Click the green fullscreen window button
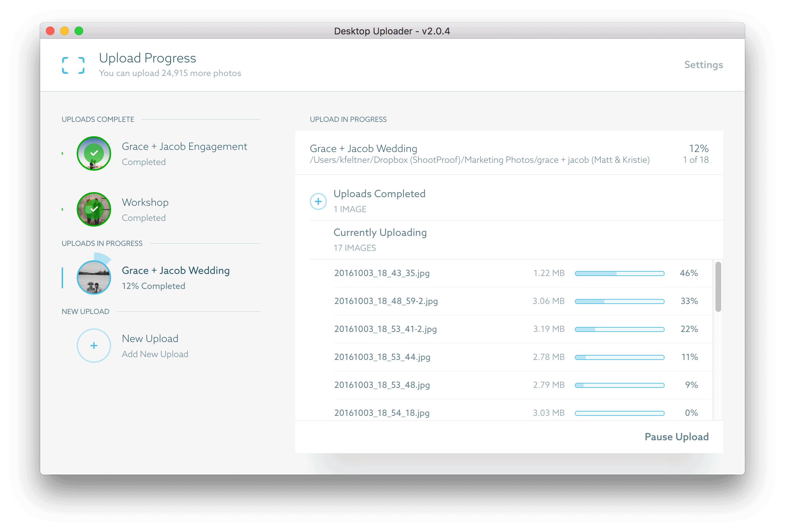The height and width of the screenshot is (532, 785). click(79, 31)
